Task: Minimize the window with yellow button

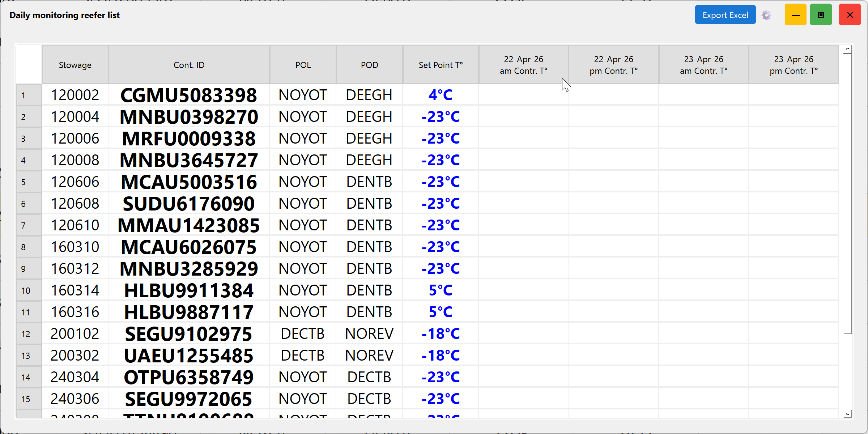Action: (796, 15)
